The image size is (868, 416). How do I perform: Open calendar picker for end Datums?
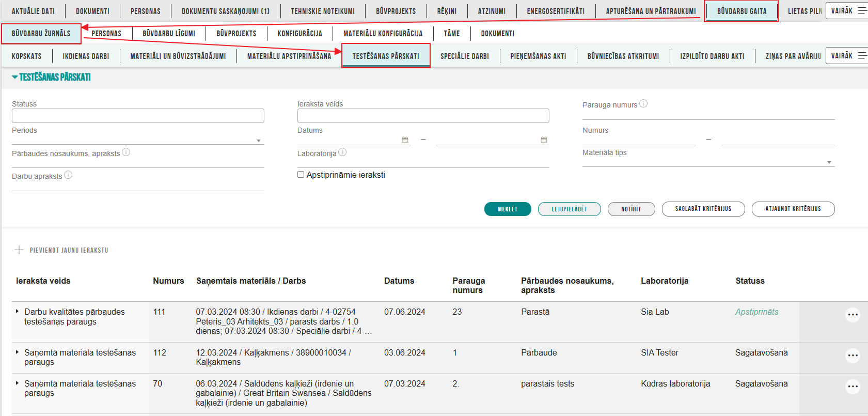(x=544, y=140)
